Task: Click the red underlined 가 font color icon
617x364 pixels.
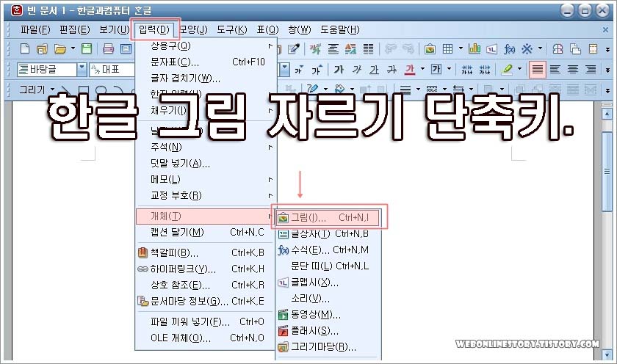Action: tap(410, 70)
